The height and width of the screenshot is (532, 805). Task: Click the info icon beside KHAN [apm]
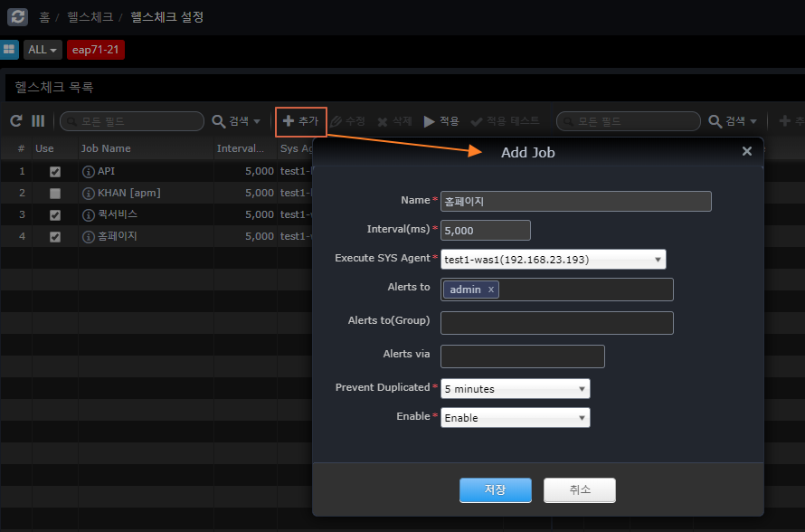pos(89,193)
